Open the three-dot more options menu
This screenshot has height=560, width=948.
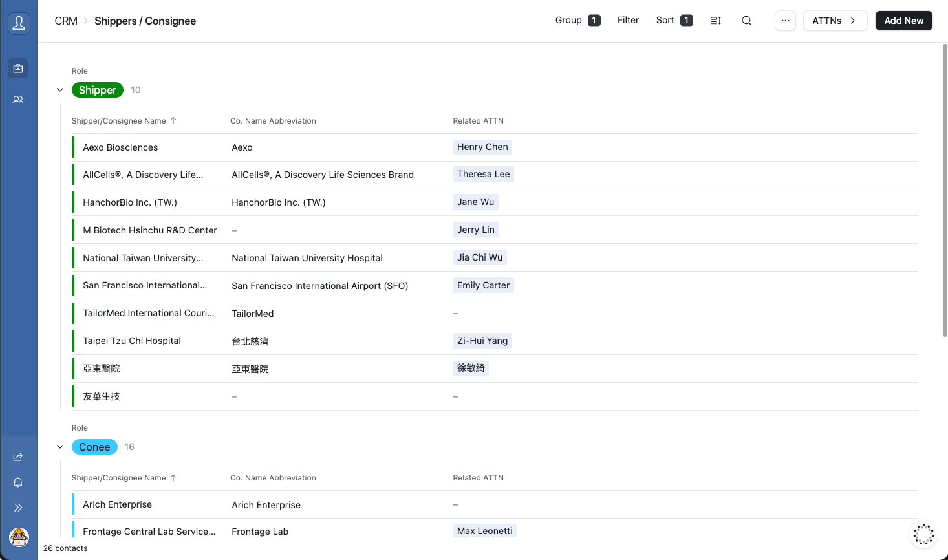[x=785, y=21]
